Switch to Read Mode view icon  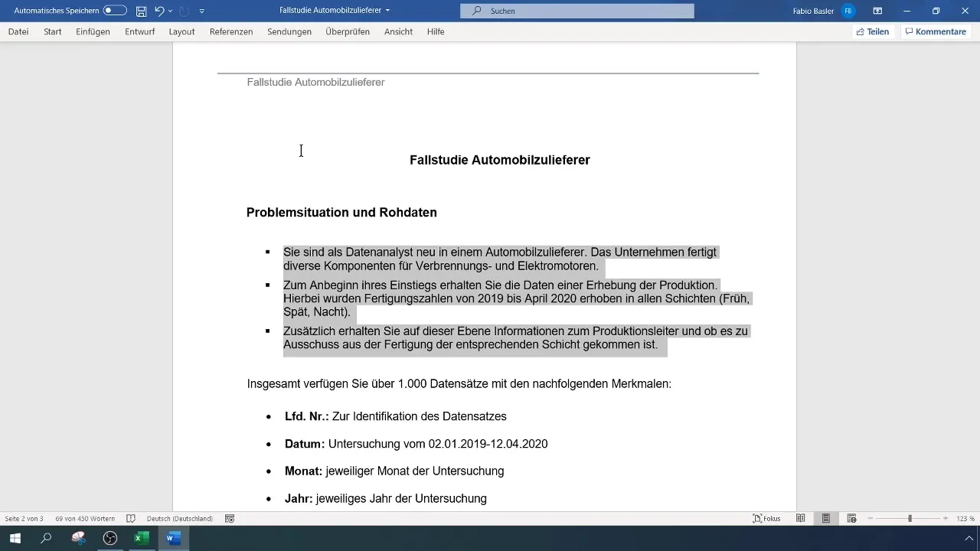click(x=800, y=518)
